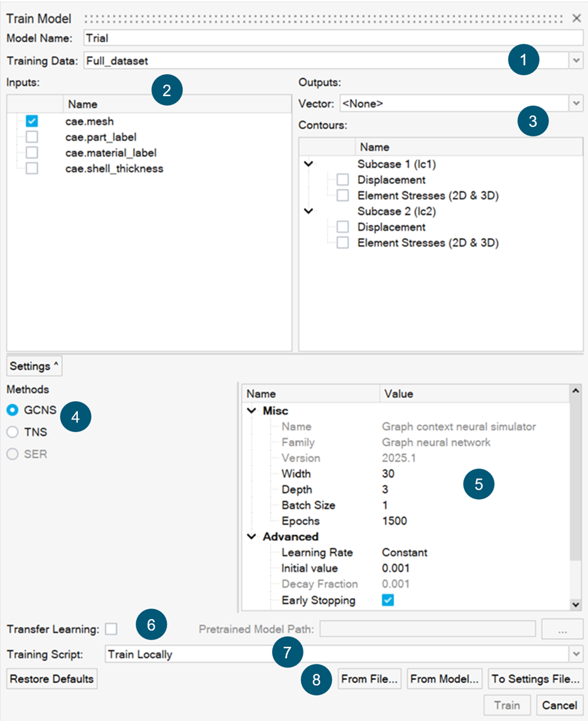Click the Pretrained Model Path field
The height and width of the screenshot is (721, 588).
coord(428,629)
